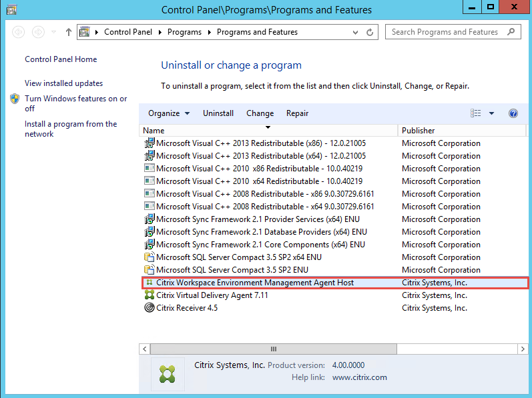Click icon of Visual C++ 2010 x64 entry
This screenshot has width=532, height=398.
coord(150,181)
